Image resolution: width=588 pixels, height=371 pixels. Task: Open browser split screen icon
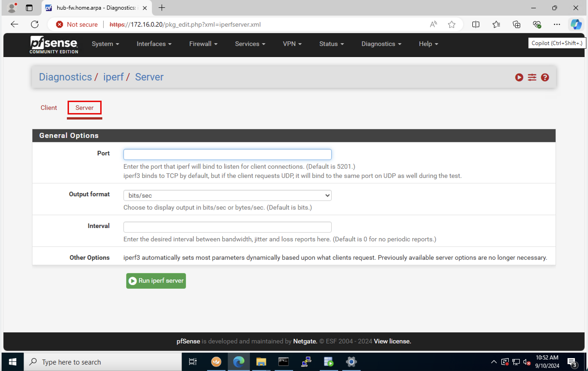[x=476, y=24]
